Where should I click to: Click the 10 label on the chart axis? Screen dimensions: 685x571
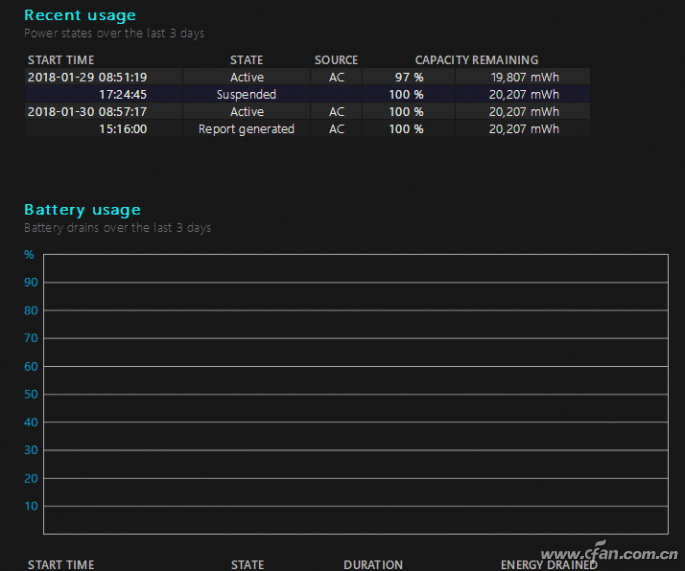point(31,506)
